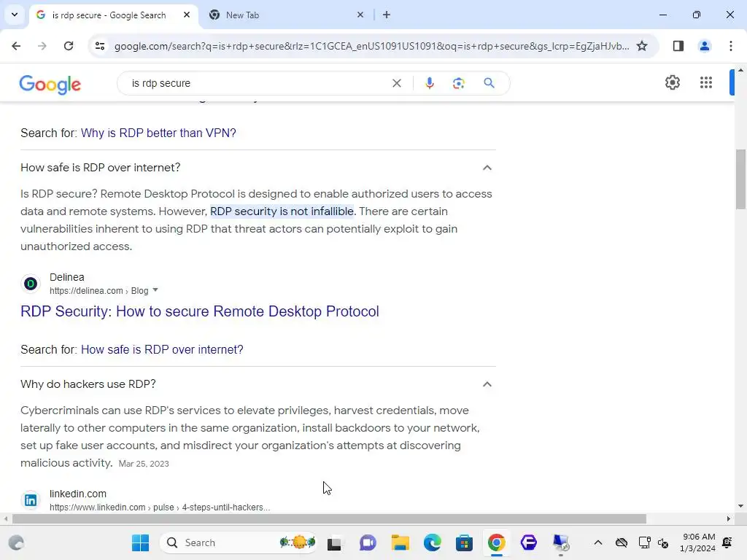Open Task View on the taskbar
Screen dimensions: 747x560
(x=334, y=542)
